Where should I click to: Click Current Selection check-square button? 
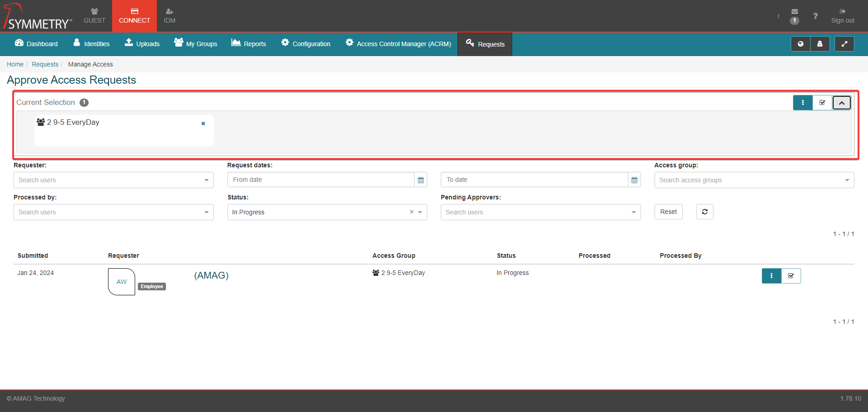coord(822,103)
